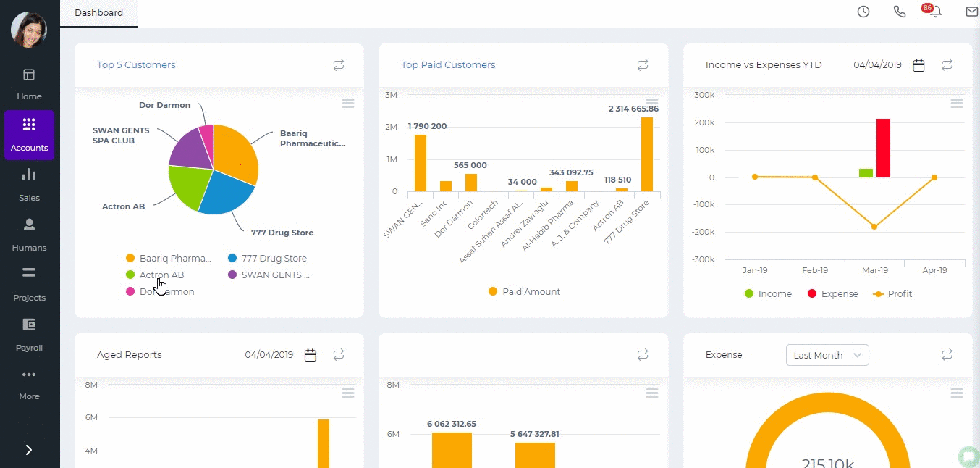Open Aged Reports chart hamburger menu
Screen dimensions: 980x468
pyautogui.click(x=348, y=393)
